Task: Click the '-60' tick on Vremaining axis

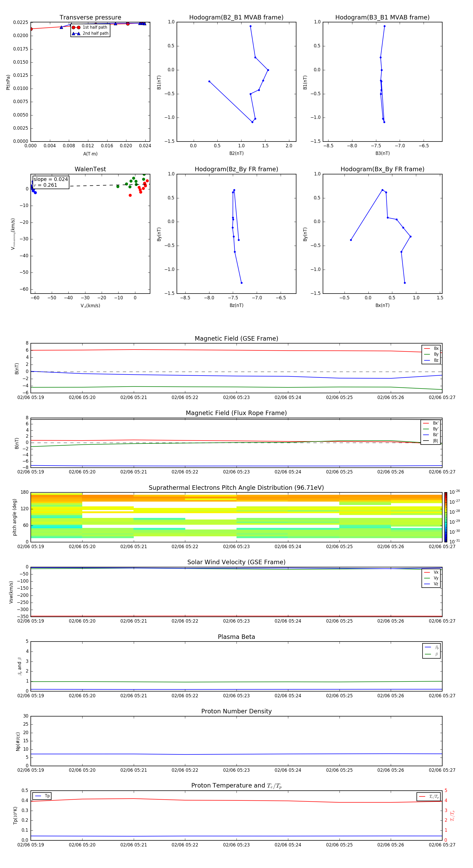Action: click(x=24, y=289)
